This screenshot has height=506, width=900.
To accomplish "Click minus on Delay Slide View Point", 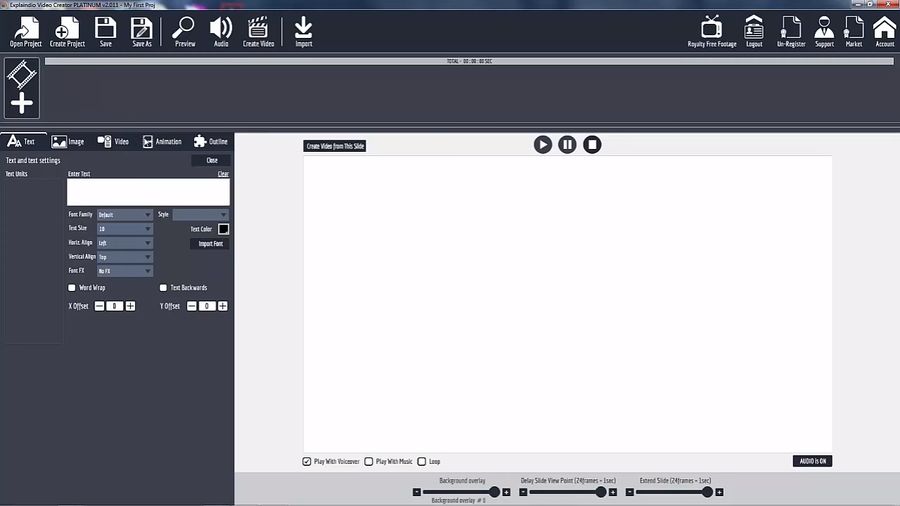I will coord(523,492).
